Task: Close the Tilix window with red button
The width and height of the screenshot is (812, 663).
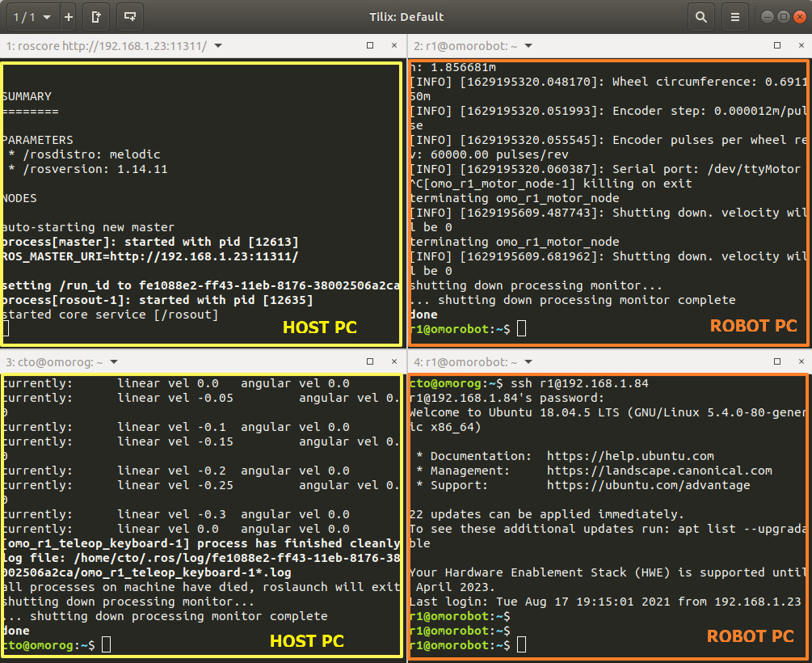Action: click(x=800, y=17)
